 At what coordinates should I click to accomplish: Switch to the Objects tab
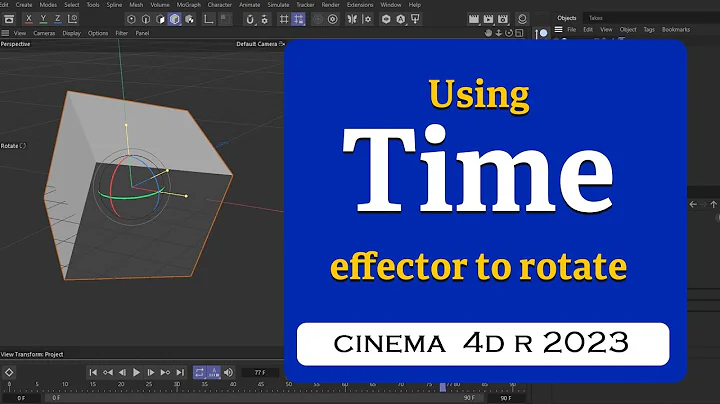point(567,18)
